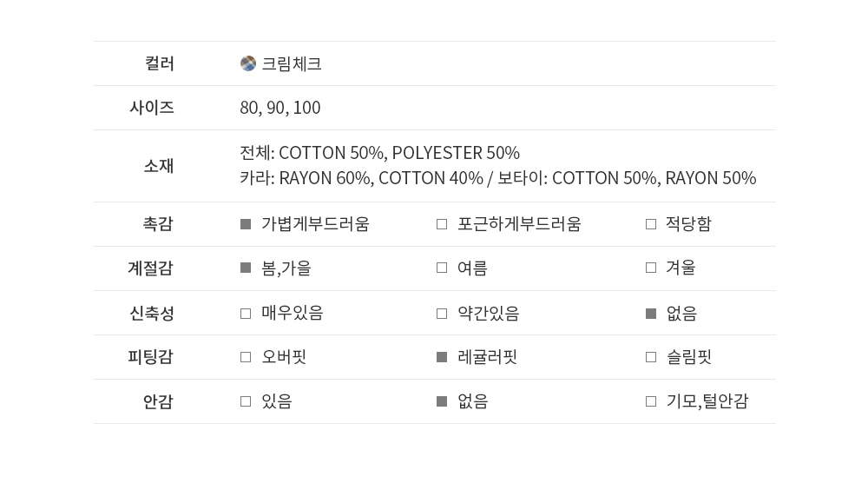Image resolution: width=868 pixels, height=490 pixels.
Task: Toggle the 봄,가을 season checkbox
Action: click(246, 268)
